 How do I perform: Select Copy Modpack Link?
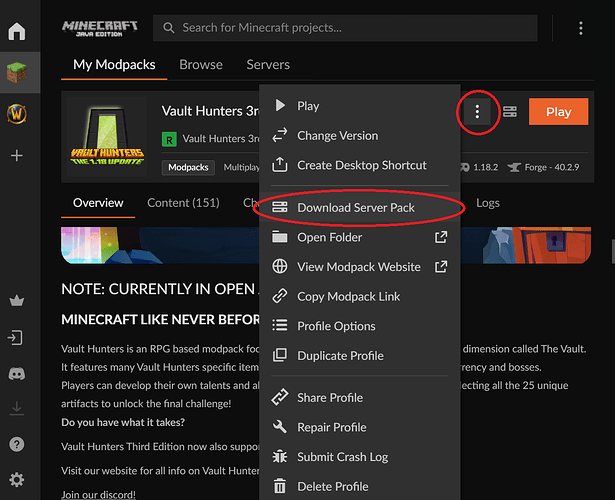coord(360,296)
